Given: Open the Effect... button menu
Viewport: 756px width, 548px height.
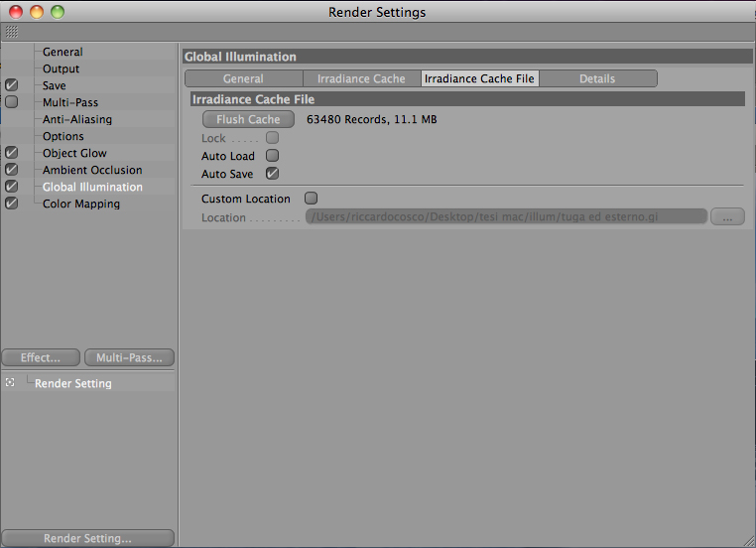Looking at the screenshot, I should (41, 357).
